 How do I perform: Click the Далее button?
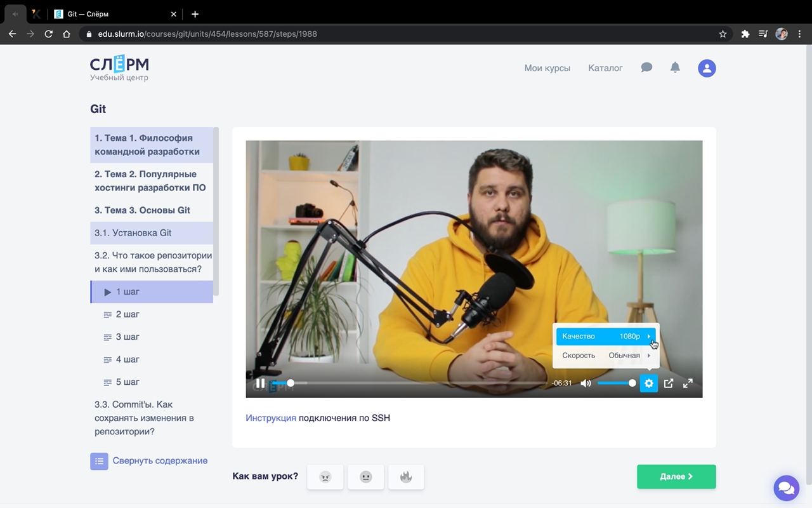676,477
